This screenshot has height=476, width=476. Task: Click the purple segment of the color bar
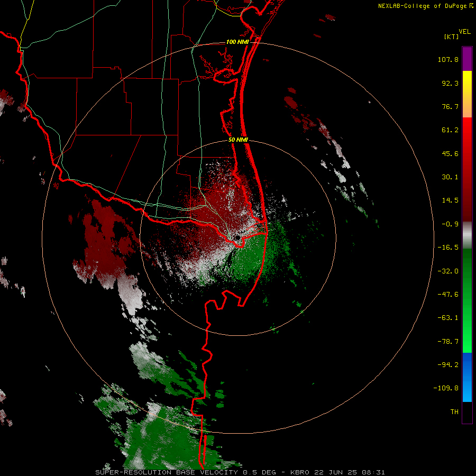[x=467, y=59]
